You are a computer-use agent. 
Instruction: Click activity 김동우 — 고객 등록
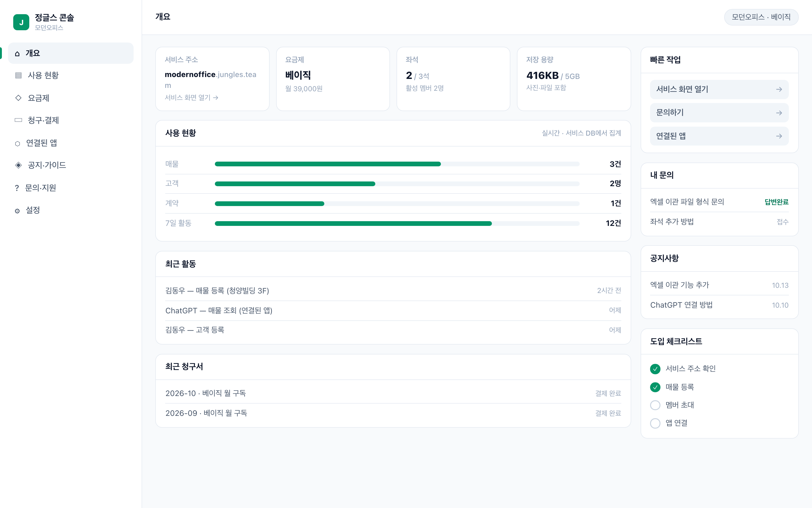coord(393,330)
